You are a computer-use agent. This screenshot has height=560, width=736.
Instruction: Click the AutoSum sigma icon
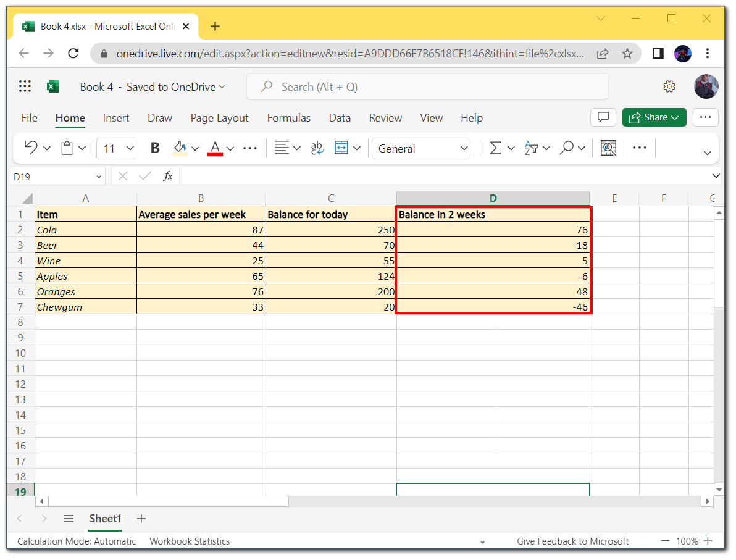[x=495, y=148]
